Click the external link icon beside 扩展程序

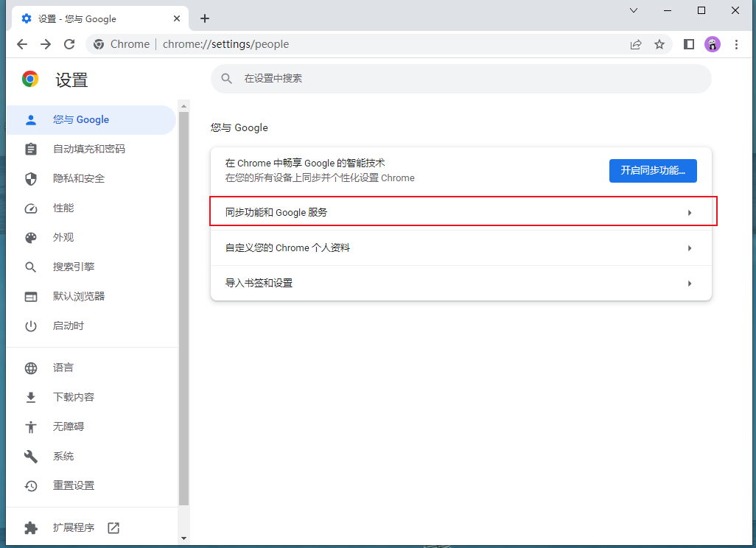coord(113,528)
